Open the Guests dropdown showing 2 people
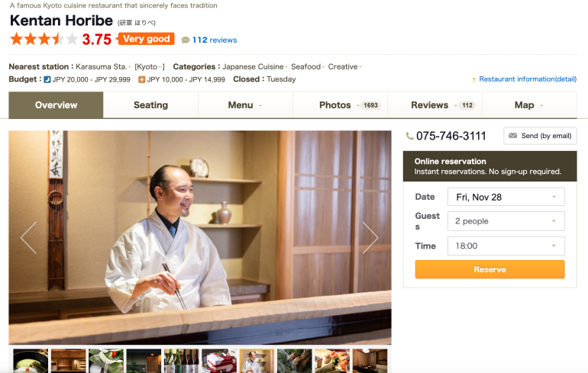 point(506,221)
